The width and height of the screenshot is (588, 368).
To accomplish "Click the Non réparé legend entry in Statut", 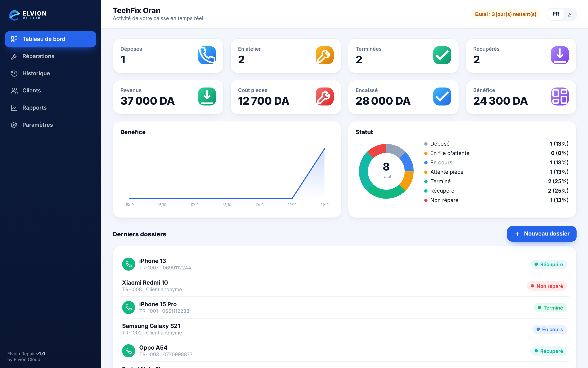I will point(496,200).
